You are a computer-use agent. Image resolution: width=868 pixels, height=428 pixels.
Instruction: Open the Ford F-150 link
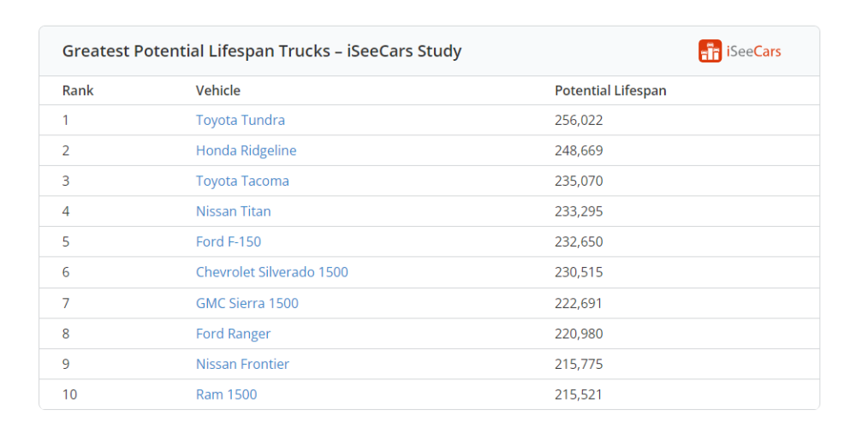pyautogui.click(x=229, y=242)
